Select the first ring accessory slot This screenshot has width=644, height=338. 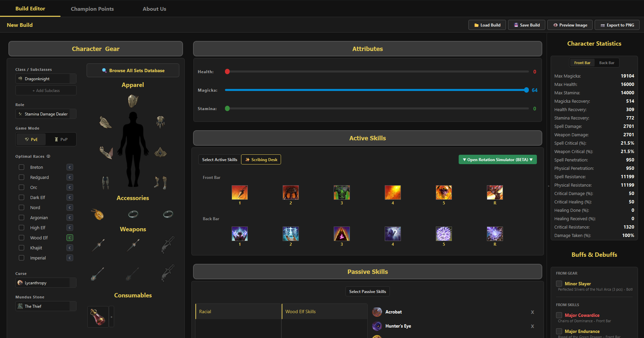133,214
